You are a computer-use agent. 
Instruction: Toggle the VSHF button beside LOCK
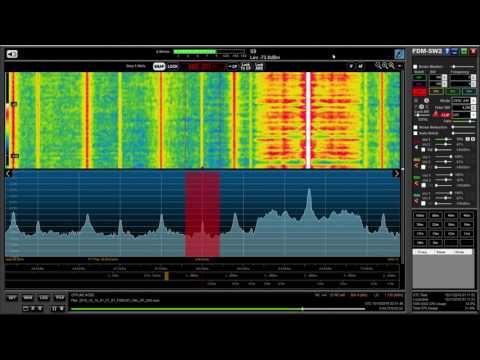pyautogui.click(x=159, y=66)
